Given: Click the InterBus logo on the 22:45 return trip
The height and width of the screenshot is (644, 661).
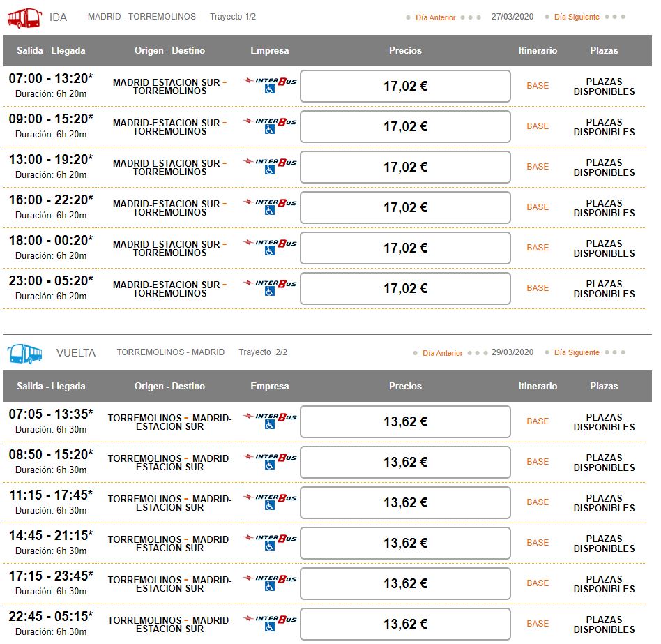Looking at the screenshot, I should [271, 619].
